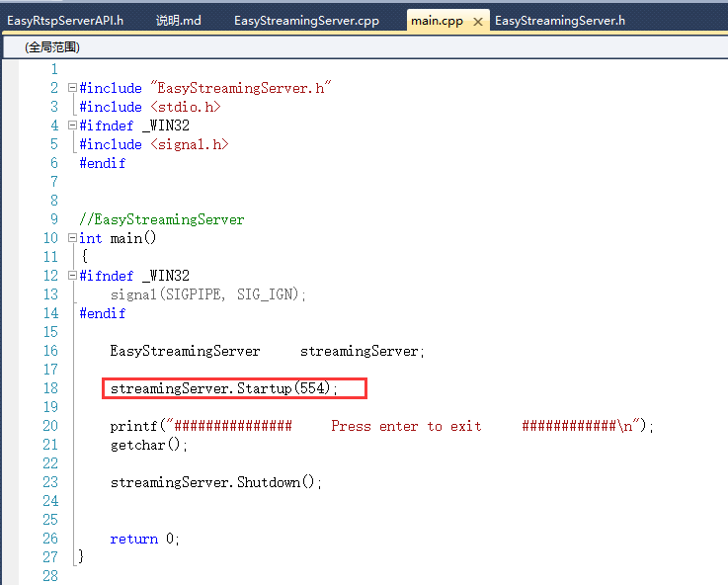The height and width of the screenshot is (585, 728).
Task: Click signal(SIGPIPE, SIG_IGN); on line 13
Action: [x=208, y=294]
